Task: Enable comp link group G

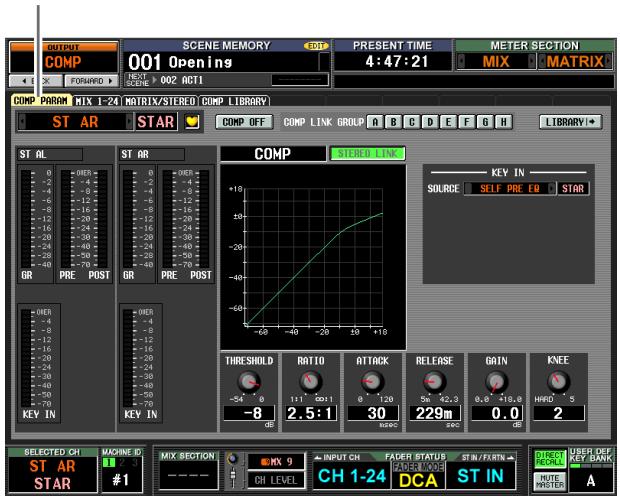Action: point(485,122)
